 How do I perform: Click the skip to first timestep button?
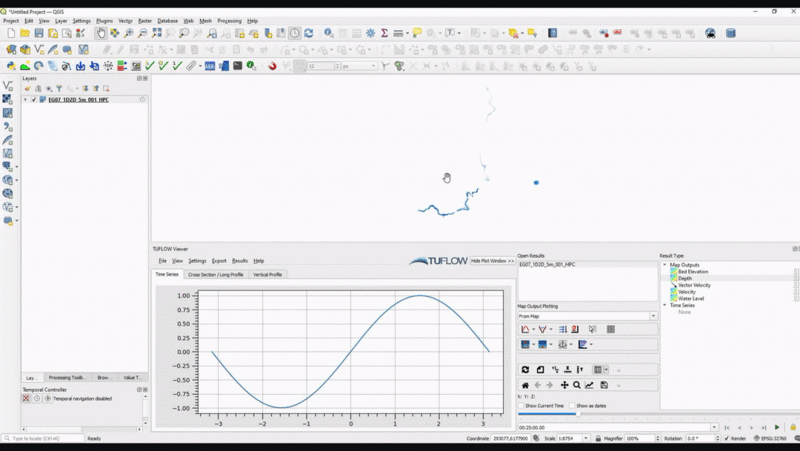(727, 428)
